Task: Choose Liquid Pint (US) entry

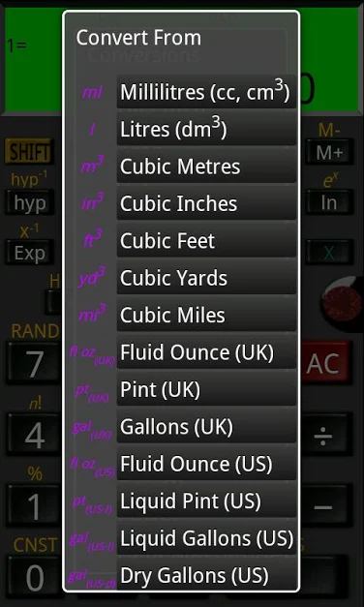Action: click(206, 501)
